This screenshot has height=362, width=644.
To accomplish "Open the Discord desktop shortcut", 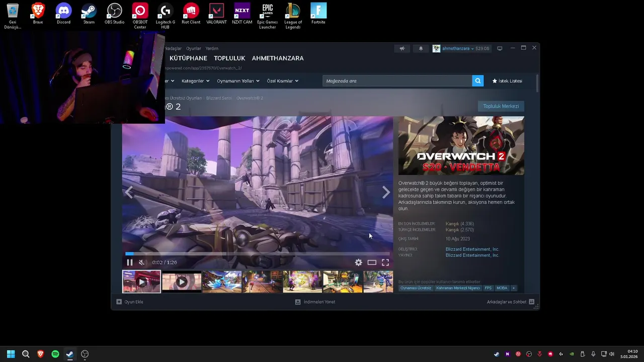I will pos(63,14).
